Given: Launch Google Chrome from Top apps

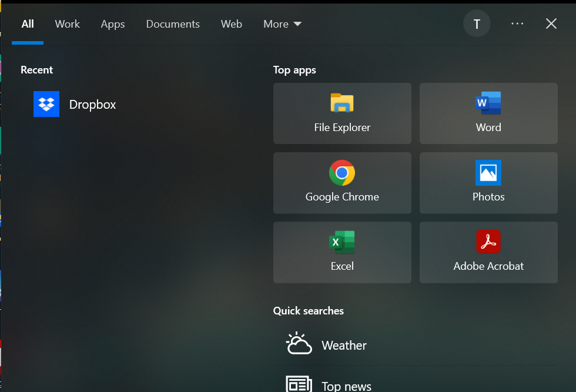Looking at the screenshot, I should [342, 183].
